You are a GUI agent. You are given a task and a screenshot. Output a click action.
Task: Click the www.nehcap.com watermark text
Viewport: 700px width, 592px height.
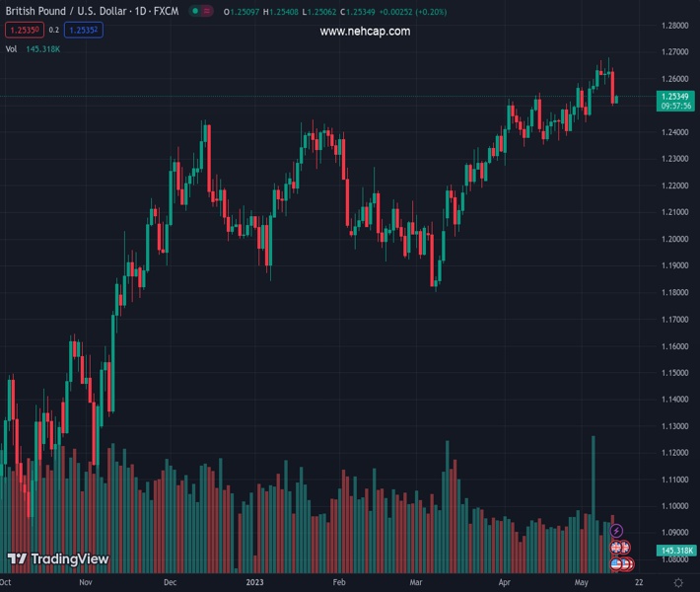click(x=365, y=32)
